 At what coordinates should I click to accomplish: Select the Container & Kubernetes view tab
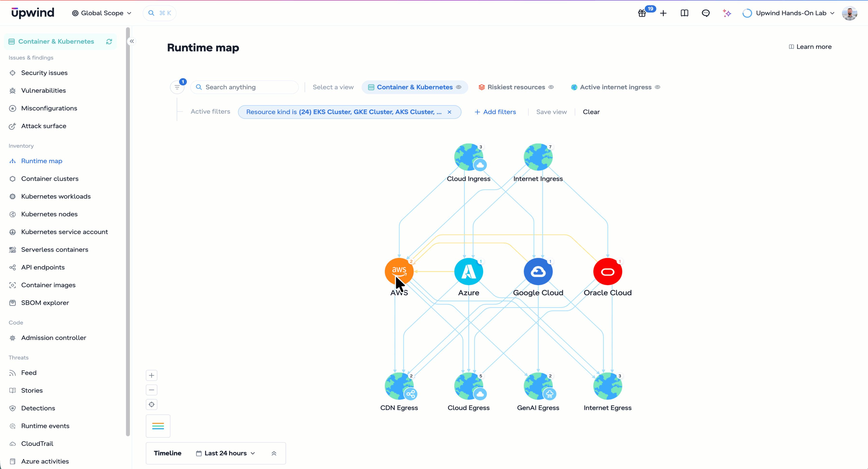(415, 87)
